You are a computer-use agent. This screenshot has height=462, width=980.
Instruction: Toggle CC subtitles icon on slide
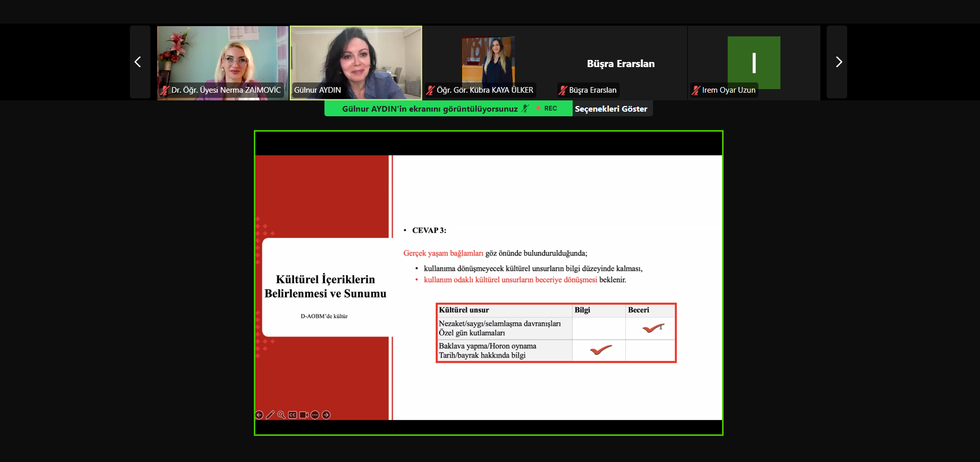click(293, 415)
